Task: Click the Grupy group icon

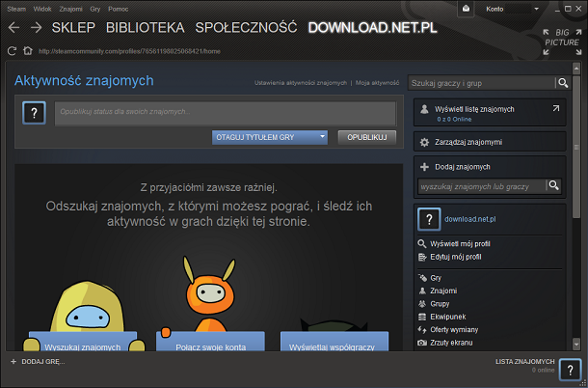Action: (x=422, y=303)
